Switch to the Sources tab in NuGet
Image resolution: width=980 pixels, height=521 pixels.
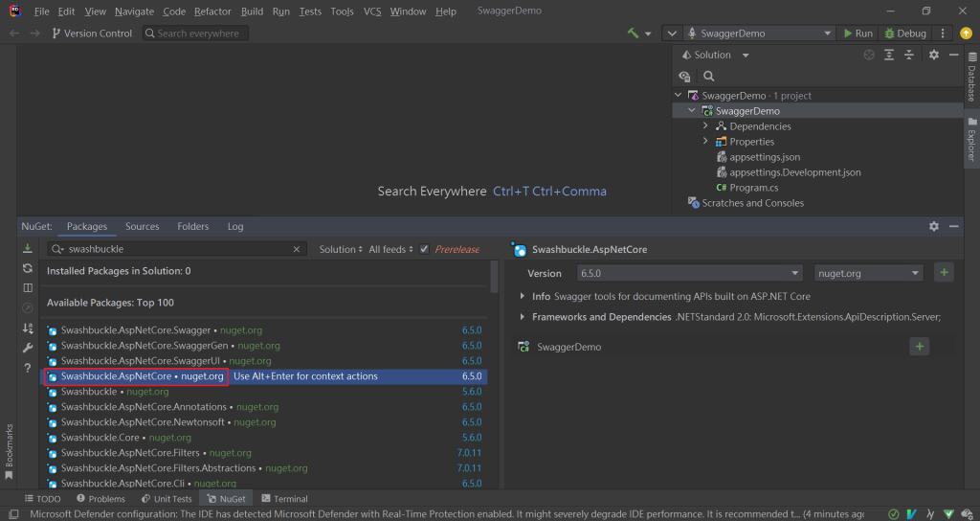pyautogui.click(x=142, y=227)
